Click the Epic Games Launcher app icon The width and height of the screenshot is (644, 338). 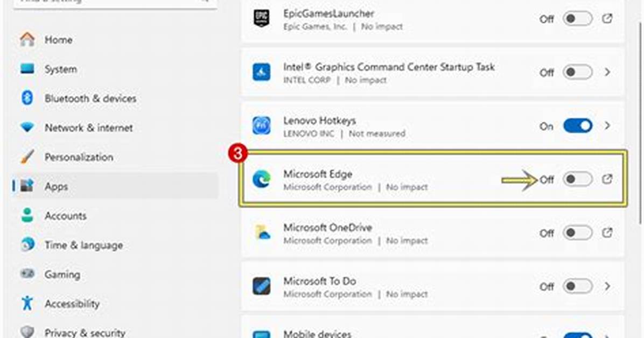(x=262, y=18)
